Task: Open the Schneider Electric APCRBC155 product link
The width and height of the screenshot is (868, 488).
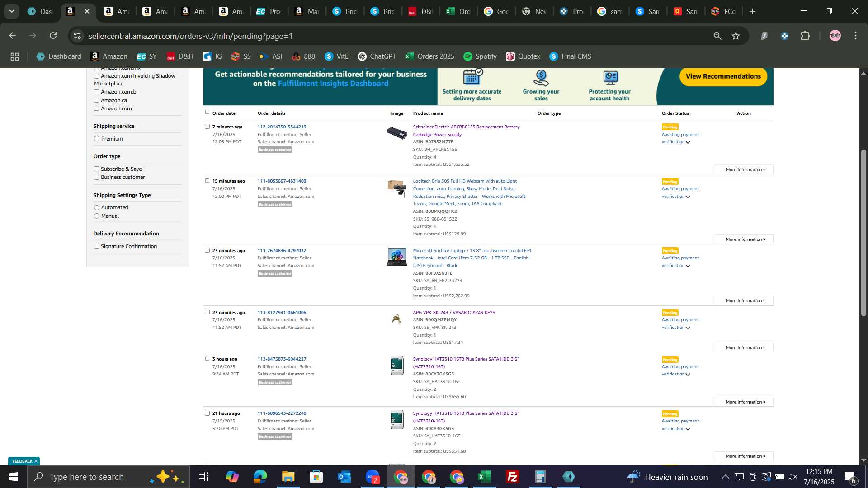Action: (466, 131)
